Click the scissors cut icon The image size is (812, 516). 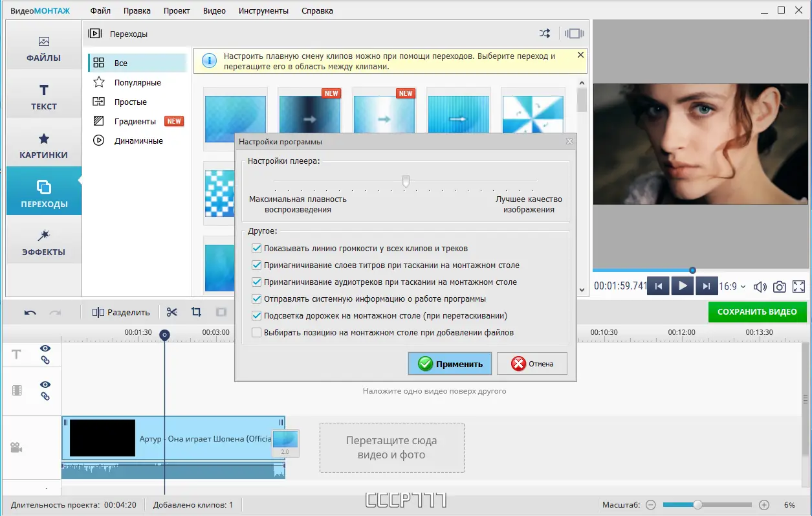click(171, 312)
